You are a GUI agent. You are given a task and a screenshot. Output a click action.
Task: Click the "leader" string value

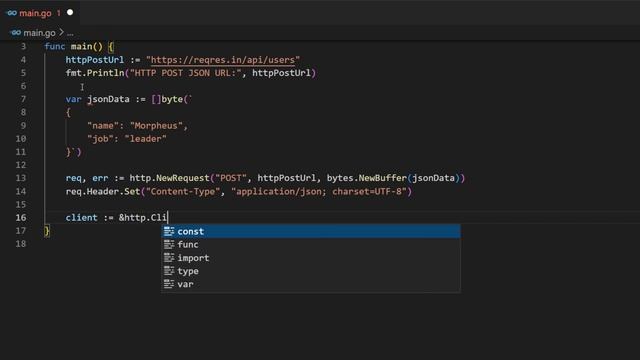coord(145,139)
